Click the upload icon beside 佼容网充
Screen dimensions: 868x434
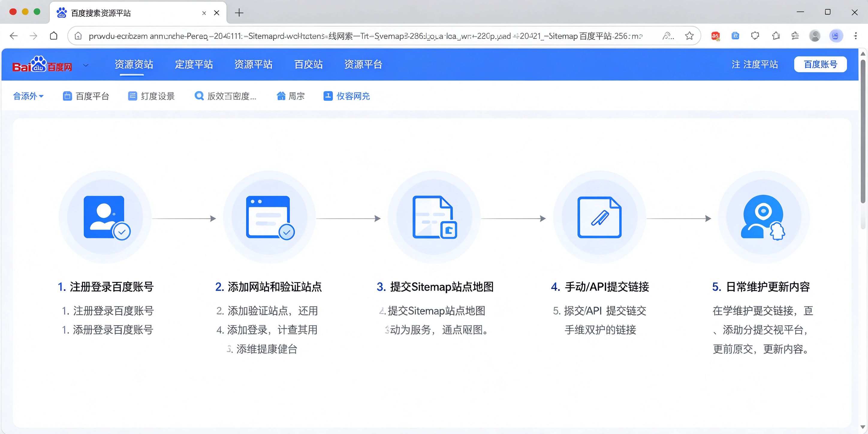pyautogui.click(x=328, y=96)
